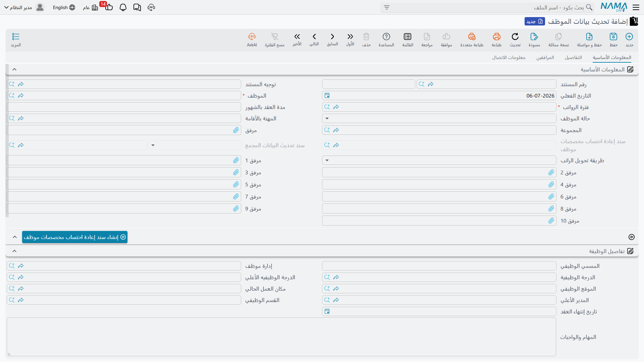The height and width of the screenshot is (362, 644).
Task: Click the attachment paperclip in مرفق 1
Action: pyautogui.click(x=236, y=160)
